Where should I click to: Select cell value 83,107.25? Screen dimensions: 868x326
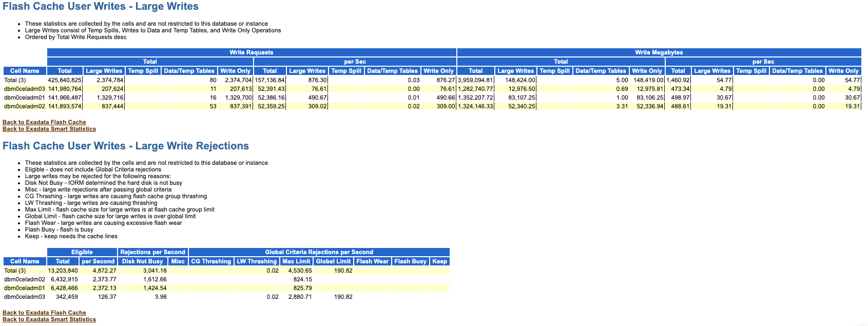pyautogui.click(x=522, y=98)
